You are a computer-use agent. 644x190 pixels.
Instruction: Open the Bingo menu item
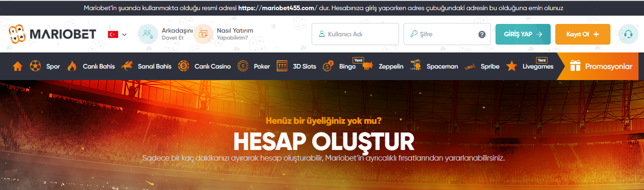point(348,66)
